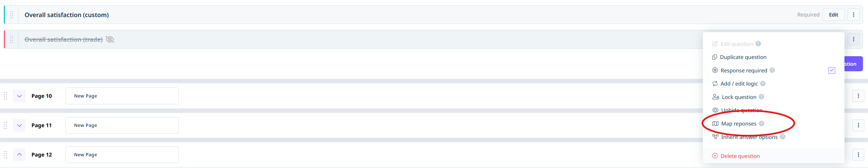The height and width of the screenshot is (168, 868).
Task: Open three-dot menu for Page 10
Action: [x=858, y=96]
